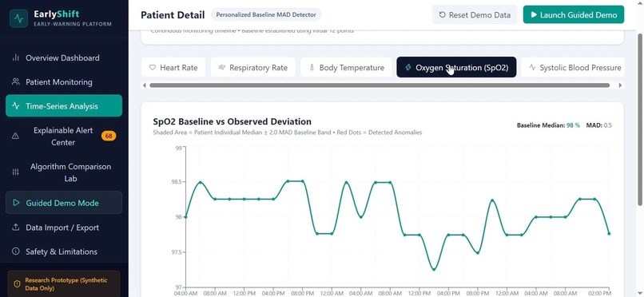The width and height of the screenshot is (644, 297).
Task: Click the right arrow of the tabs scrollbar
Action: [x=620, y=85]
